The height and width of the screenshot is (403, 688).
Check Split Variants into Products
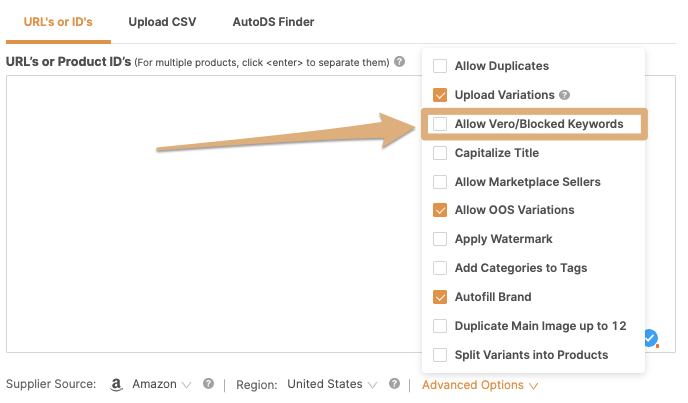click(x=440, y=355)
